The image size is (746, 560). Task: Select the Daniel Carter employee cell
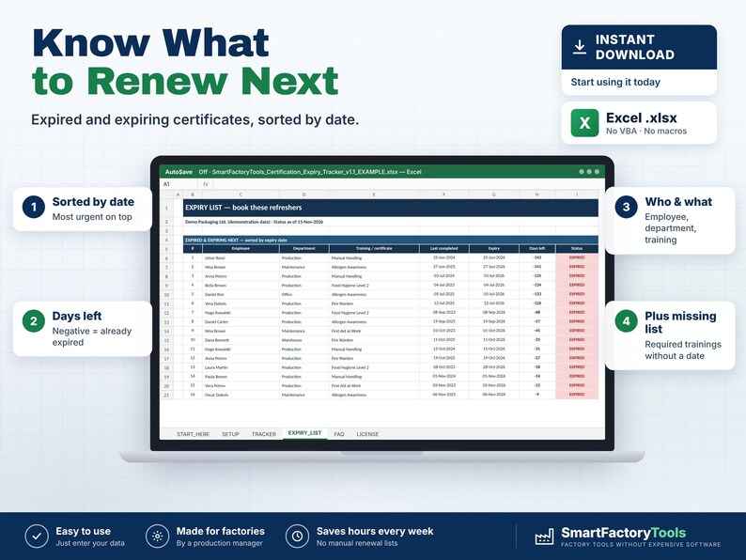pyautogui.click(x=241, y=322)
